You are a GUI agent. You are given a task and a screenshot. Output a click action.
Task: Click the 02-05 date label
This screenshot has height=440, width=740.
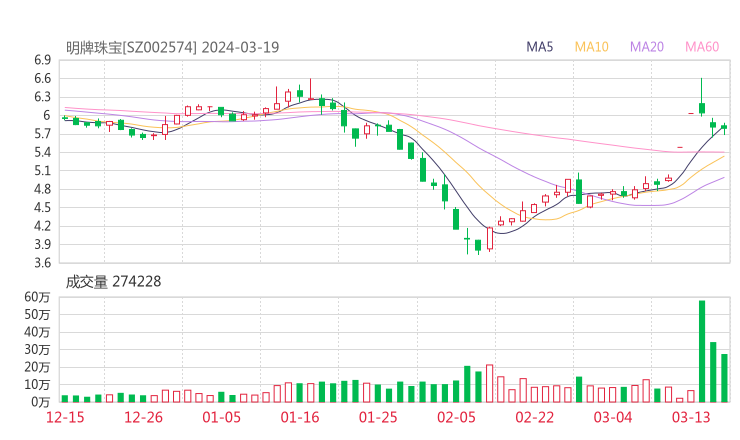tap(456, 417)
